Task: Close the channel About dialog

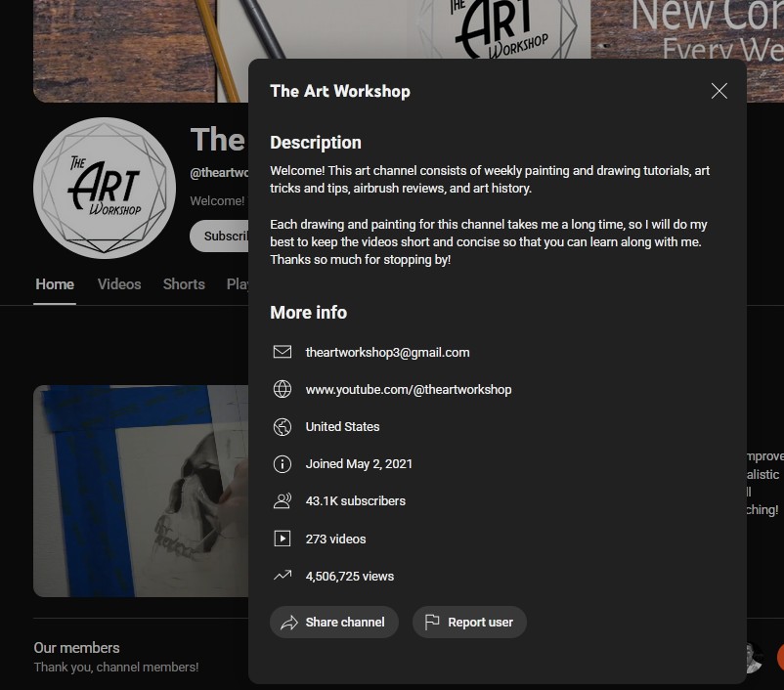Action: pos(719,91)
